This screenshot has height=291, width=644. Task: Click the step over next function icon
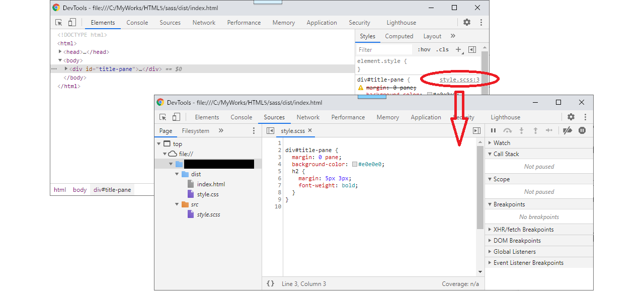click(507, 130)
